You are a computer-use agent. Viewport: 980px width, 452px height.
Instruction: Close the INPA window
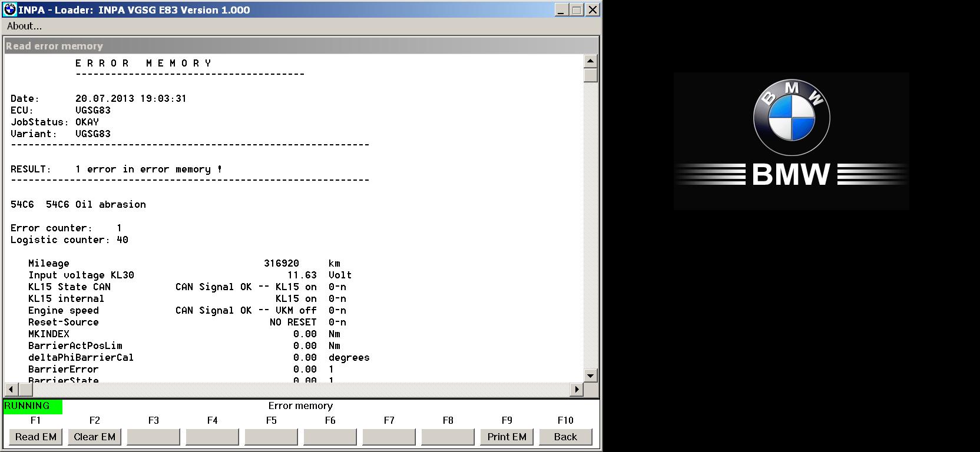pyautogui.click(x=592, y=10)
